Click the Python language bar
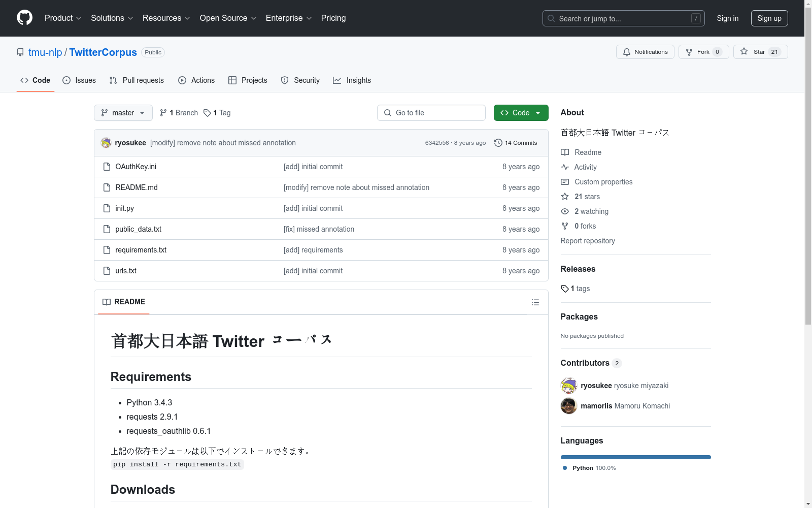The image size is (812, 508). [635, 457]
